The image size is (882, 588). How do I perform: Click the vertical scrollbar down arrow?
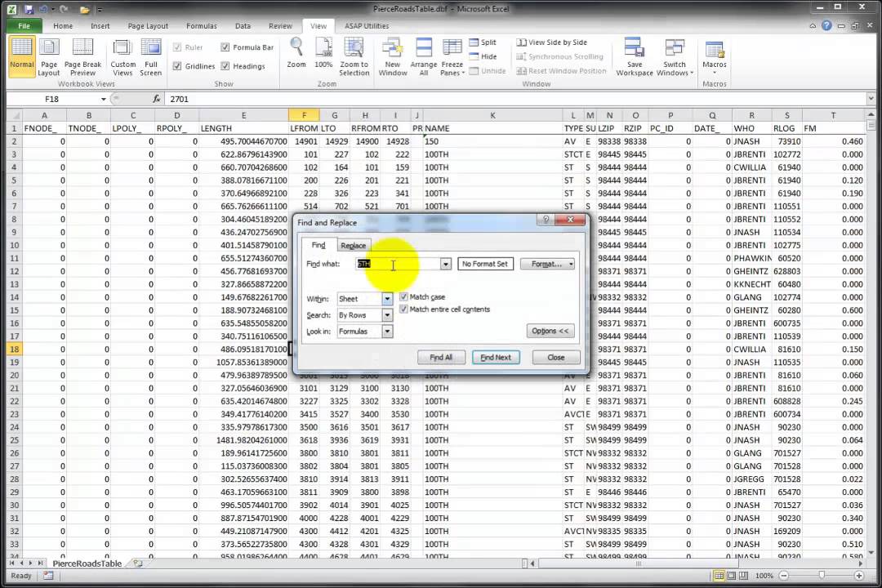pos(871,553)
